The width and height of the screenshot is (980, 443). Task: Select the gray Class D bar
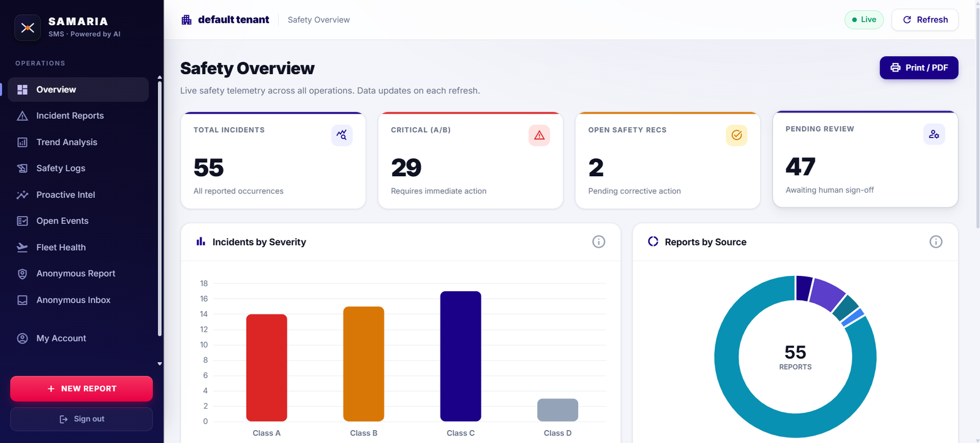(x=557, y=410)
